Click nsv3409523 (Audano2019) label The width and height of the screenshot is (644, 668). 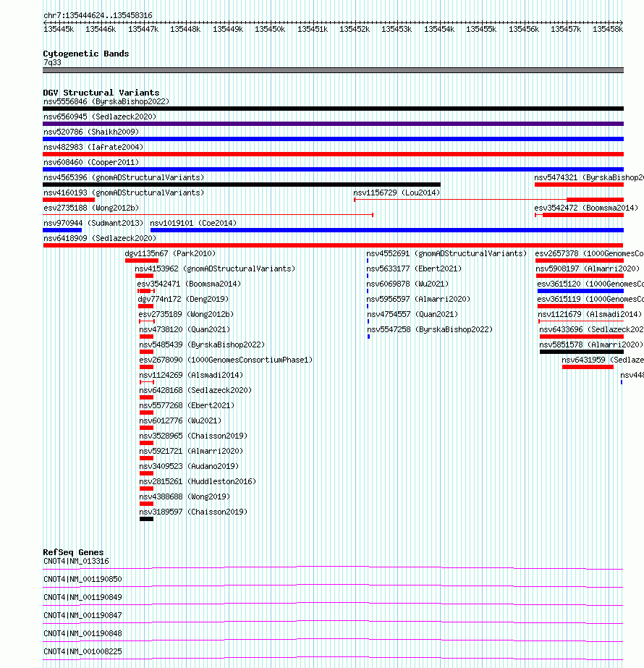click(x=189, y=466)
